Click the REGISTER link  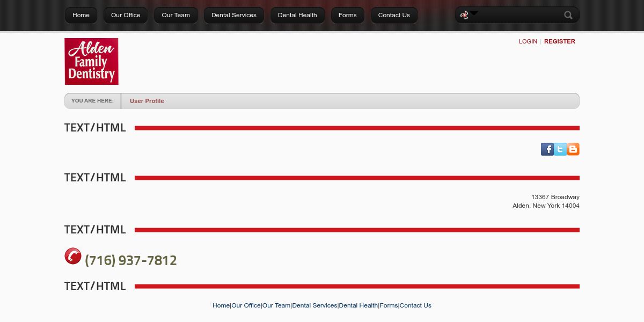click(560, 41)
